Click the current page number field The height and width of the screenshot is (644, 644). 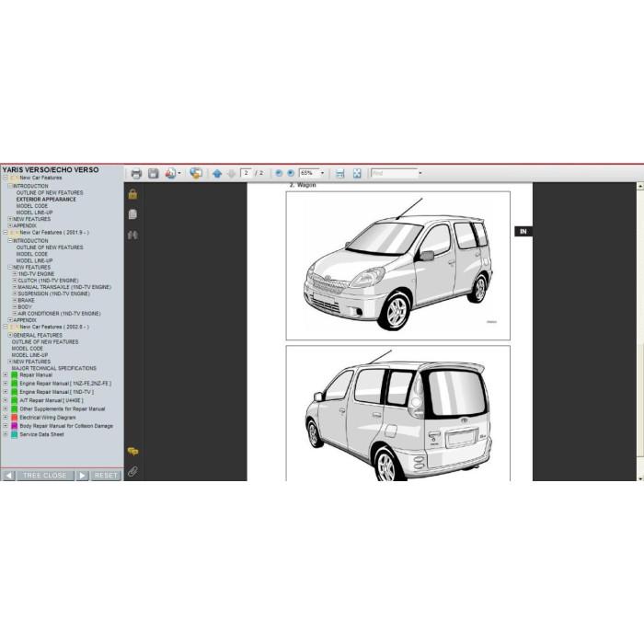(x=246, y=173)
